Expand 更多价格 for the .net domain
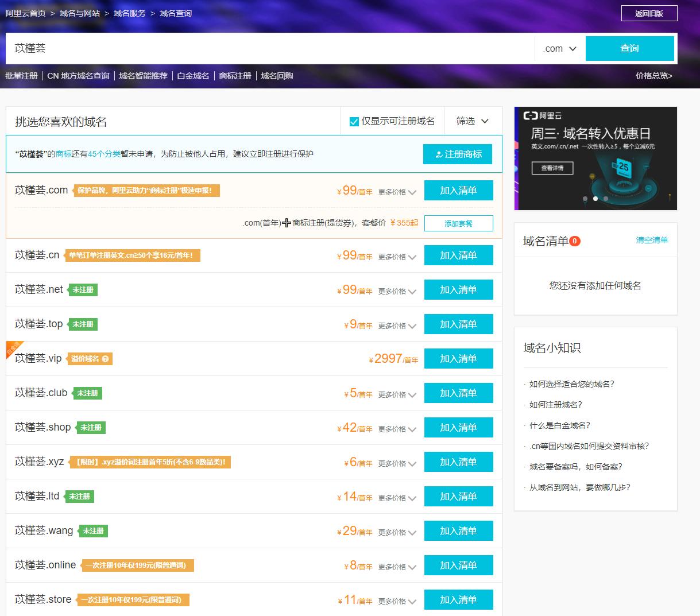The image size is (700, 616). point(397,292)
